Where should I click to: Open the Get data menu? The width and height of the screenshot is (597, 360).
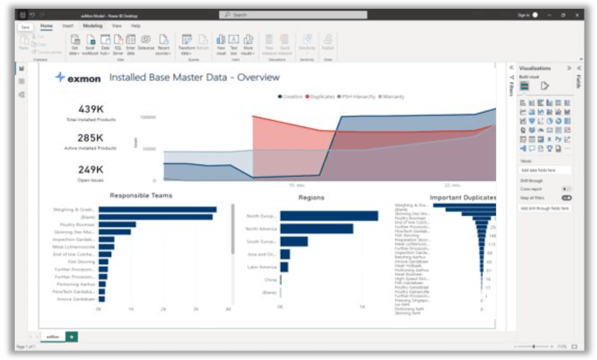tap(75, 45)
